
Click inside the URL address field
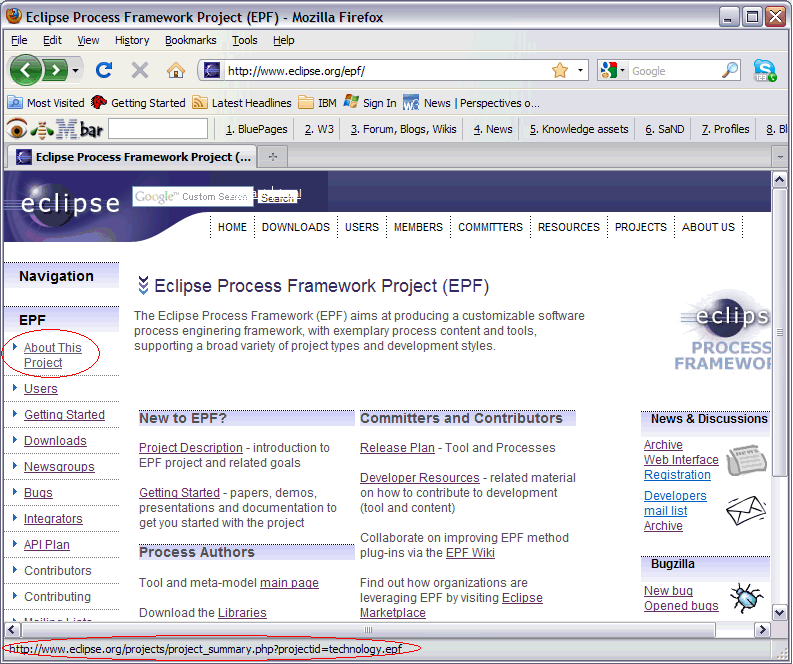tap(380, 70)
